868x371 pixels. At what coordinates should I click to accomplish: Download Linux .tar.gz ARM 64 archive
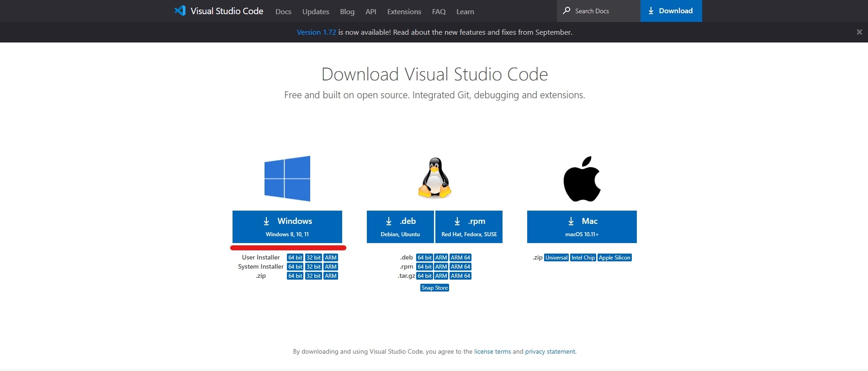click(460, 276)
